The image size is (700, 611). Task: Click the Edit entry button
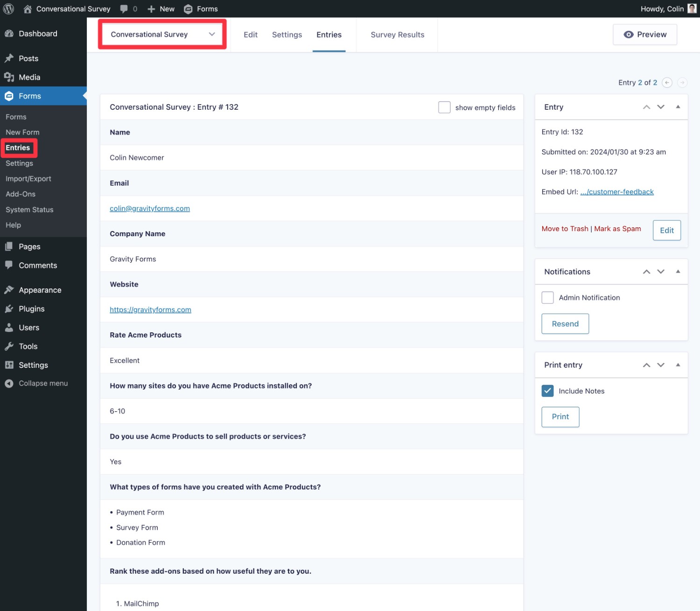667,230
